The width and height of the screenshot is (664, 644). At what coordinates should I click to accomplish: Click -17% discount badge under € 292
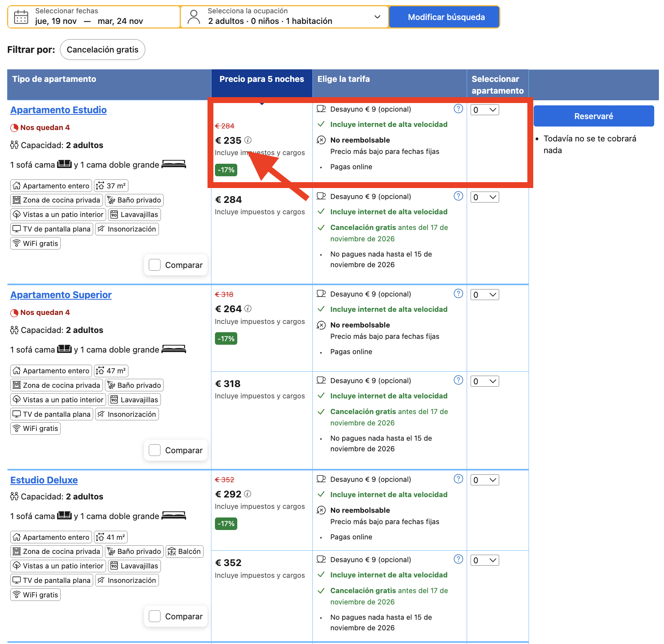[x=226, y=523]
